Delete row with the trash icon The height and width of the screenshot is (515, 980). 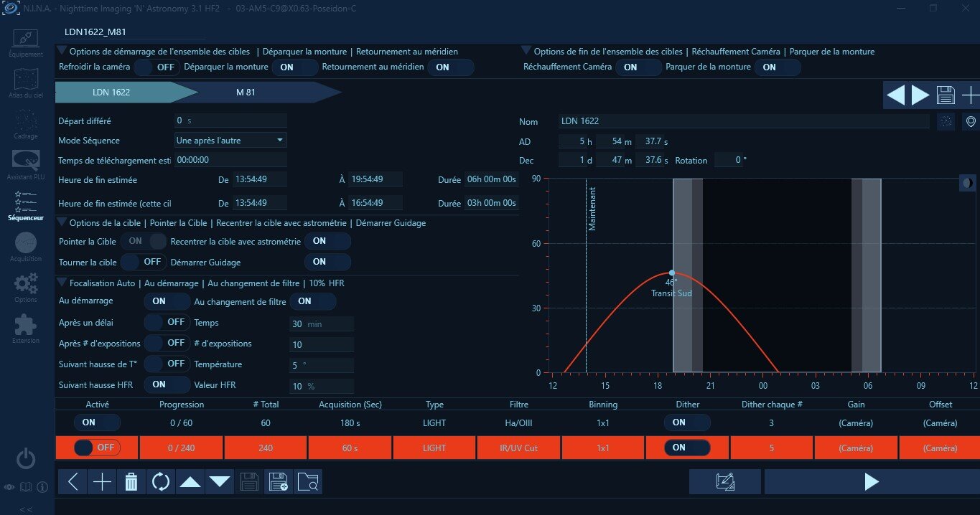(131, 482)
